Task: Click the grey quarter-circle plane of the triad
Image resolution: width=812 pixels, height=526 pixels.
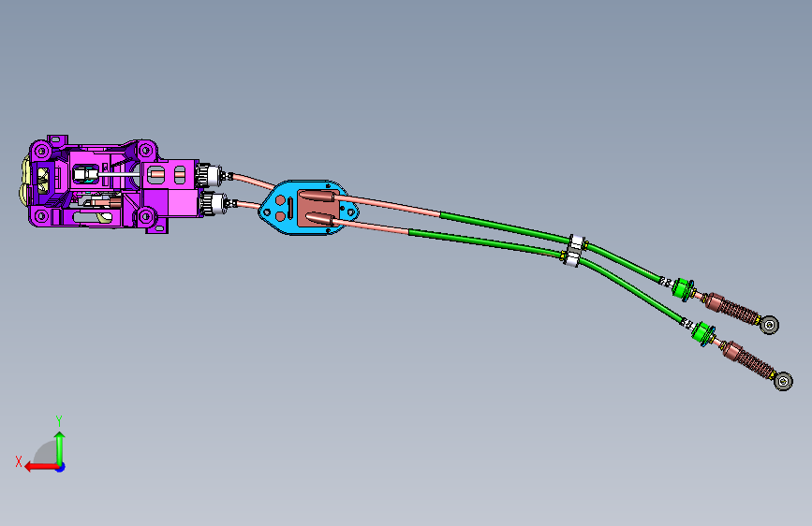Action: click(45, 452)
